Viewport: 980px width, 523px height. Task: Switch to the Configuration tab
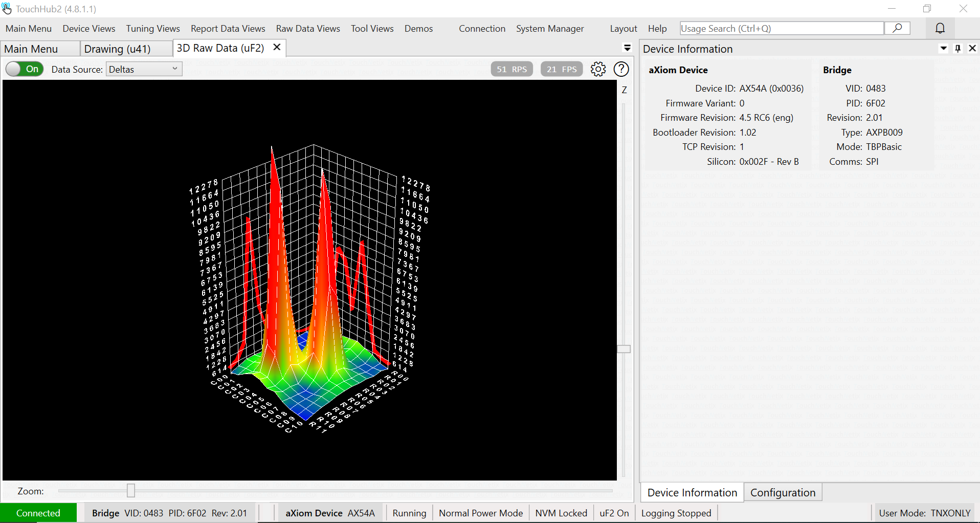783,492
